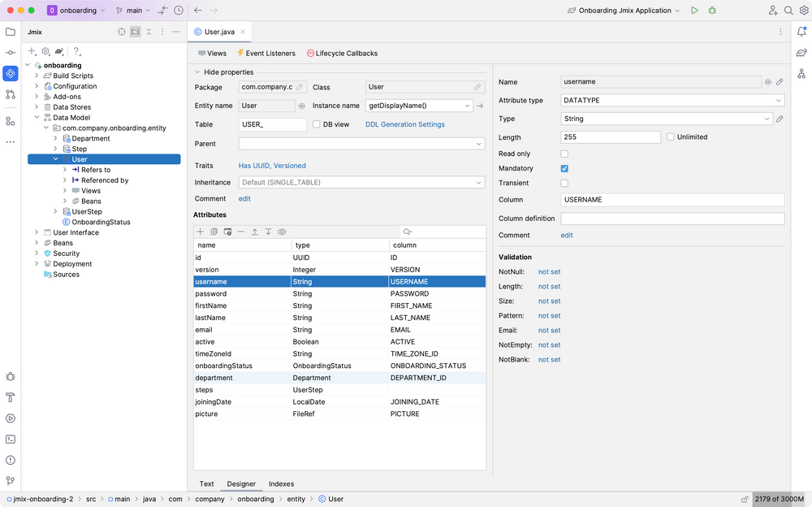Click the Search Everywhere magnifier icon

pos(788,11)
